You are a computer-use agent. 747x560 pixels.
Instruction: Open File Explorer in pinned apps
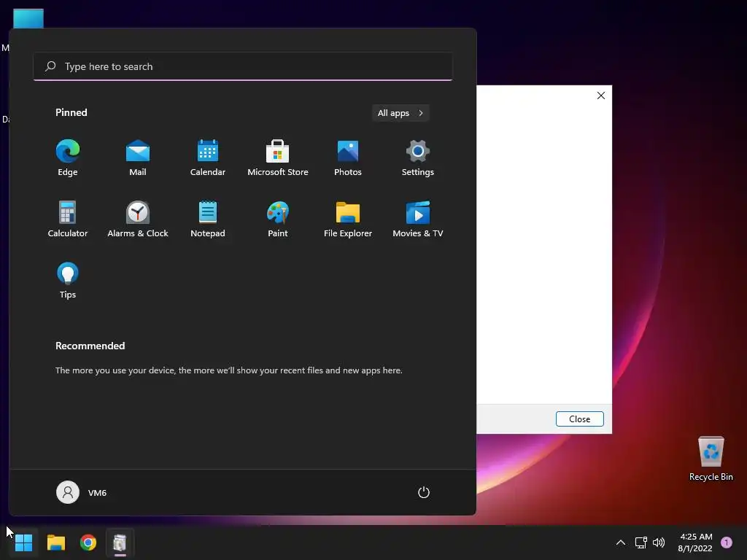pyautogui.click(x=348, y=219)
